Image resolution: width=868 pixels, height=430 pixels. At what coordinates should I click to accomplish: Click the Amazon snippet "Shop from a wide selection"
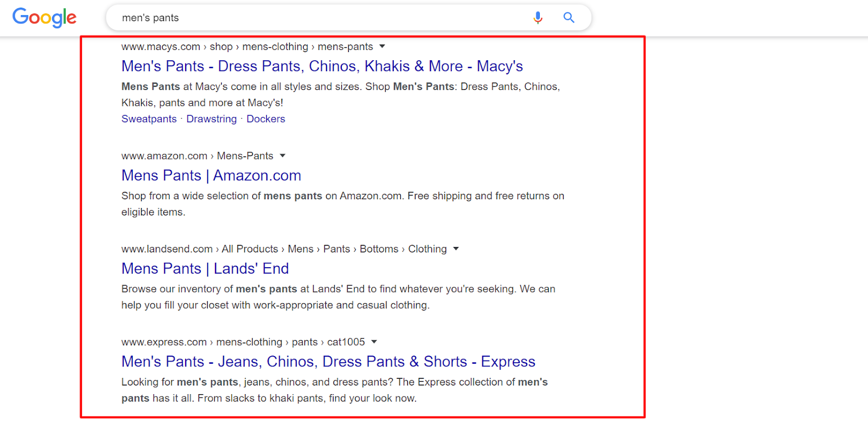click(x=343, y=204)
